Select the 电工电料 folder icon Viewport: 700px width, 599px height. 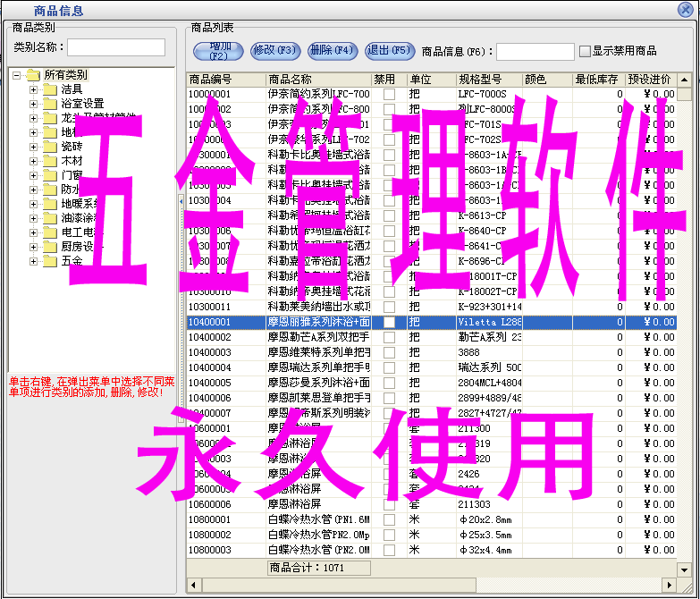[x=50, y=232]
